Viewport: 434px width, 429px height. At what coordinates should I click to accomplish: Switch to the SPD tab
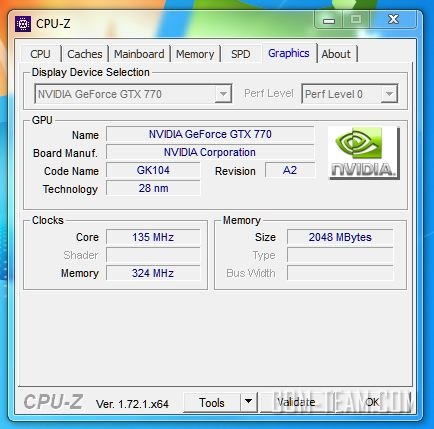point(241,54)
